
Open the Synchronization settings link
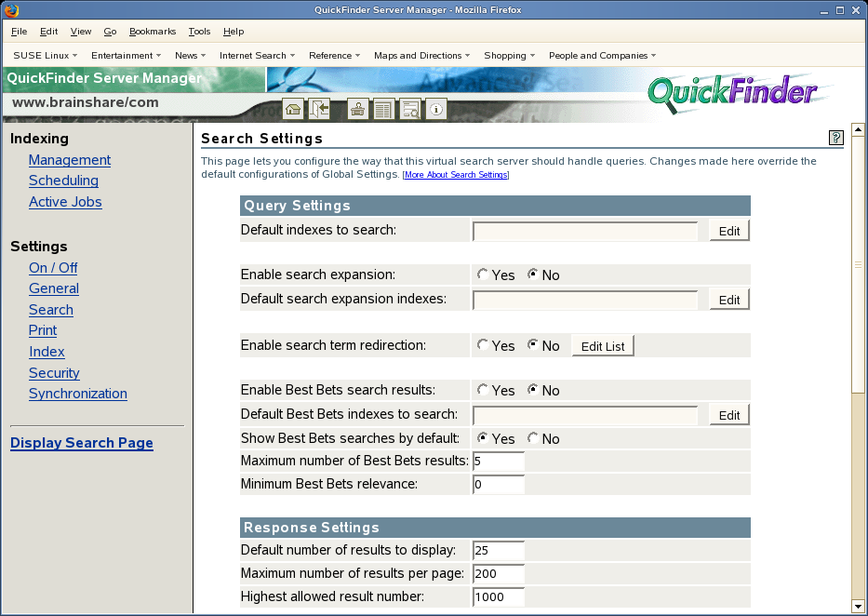78,394
